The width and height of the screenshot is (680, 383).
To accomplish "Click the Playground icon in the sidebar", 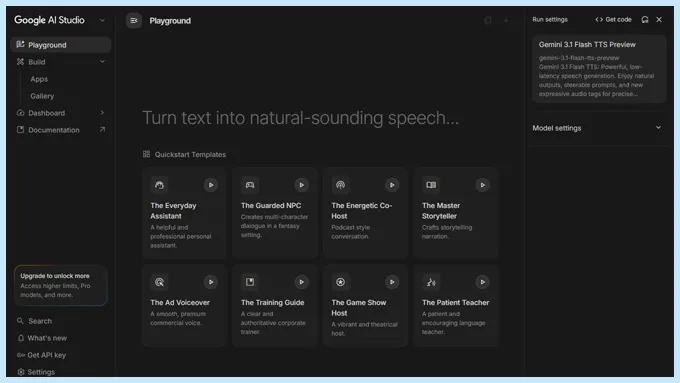I will click(20, 44).
